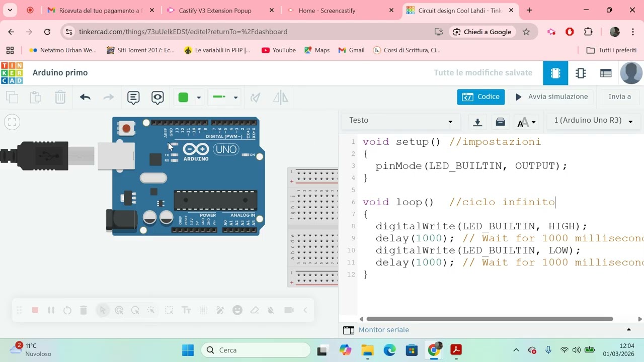This screenshot has width=644, height=362.
Task: Click Zoom to fit icon
Action: (12, 122)
